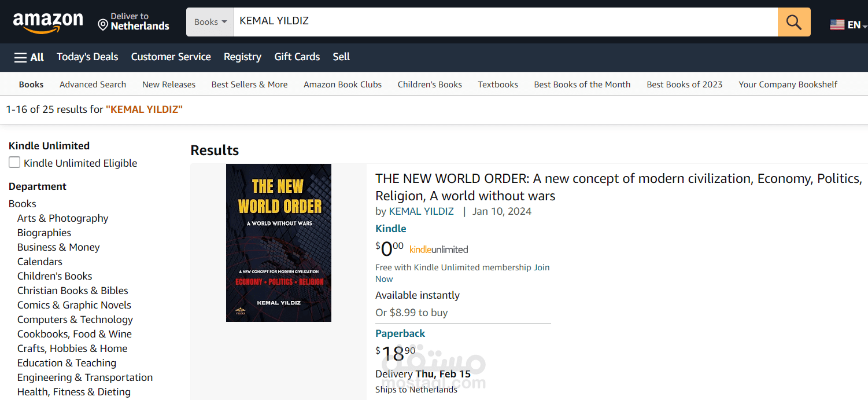Filter by Engineering & Transportation
Screen dimensions: 868x400
click(x=85, y=377)
